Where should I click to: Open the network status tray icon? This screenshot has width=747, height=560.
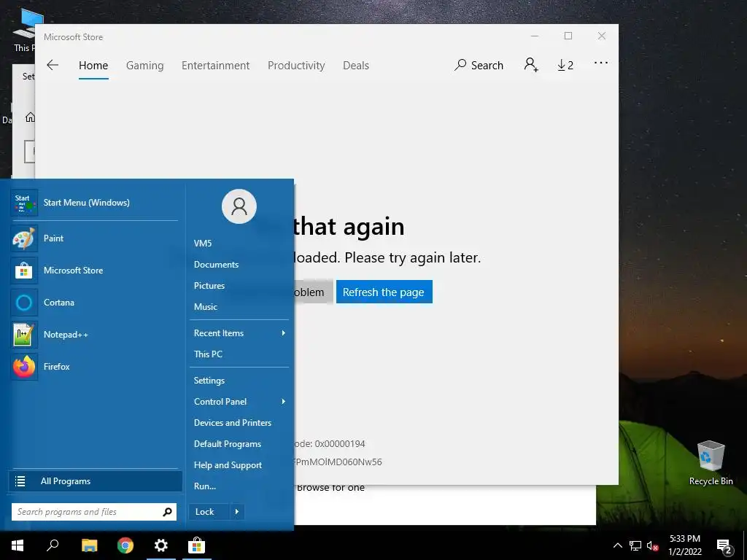(x=635, y=545)
